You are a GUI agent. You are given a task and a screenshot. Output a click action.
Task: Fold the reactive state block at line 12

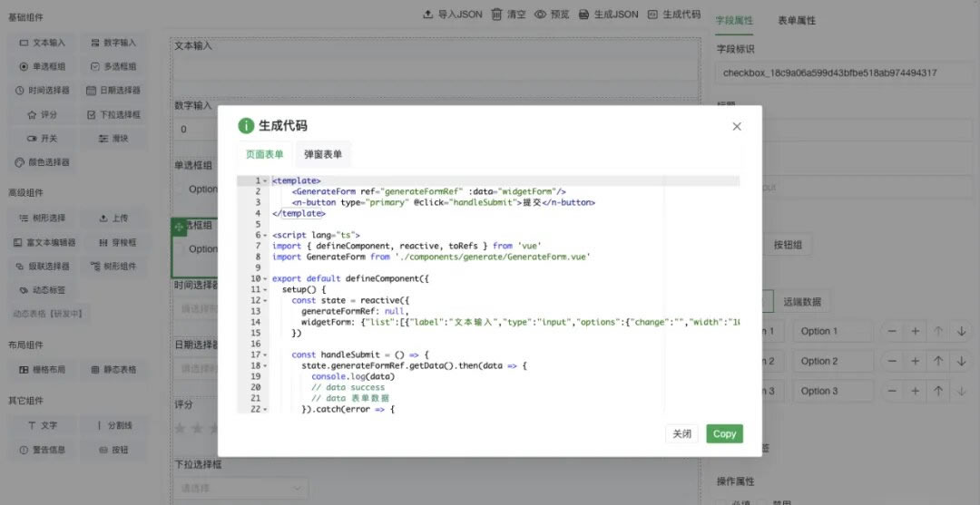(266, 300)
